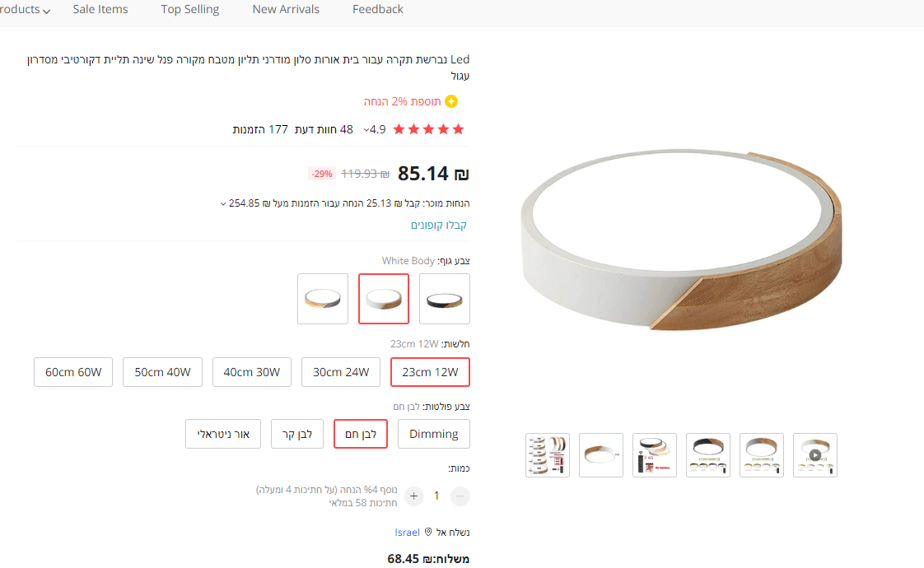
Task: Select the 30cm 24W size option
Action: coord(341,372)
